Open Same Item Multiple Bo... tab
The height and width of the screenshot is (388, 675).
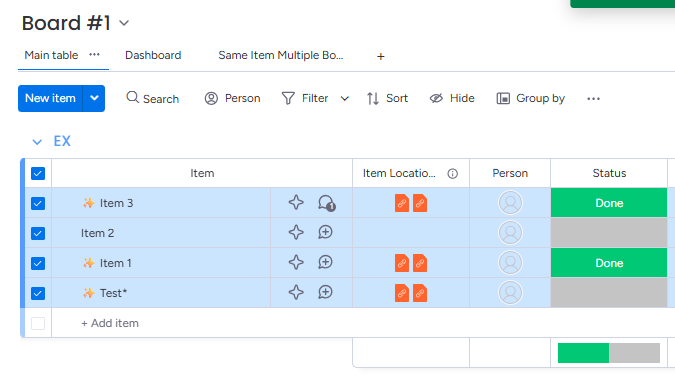click(281, 55)
